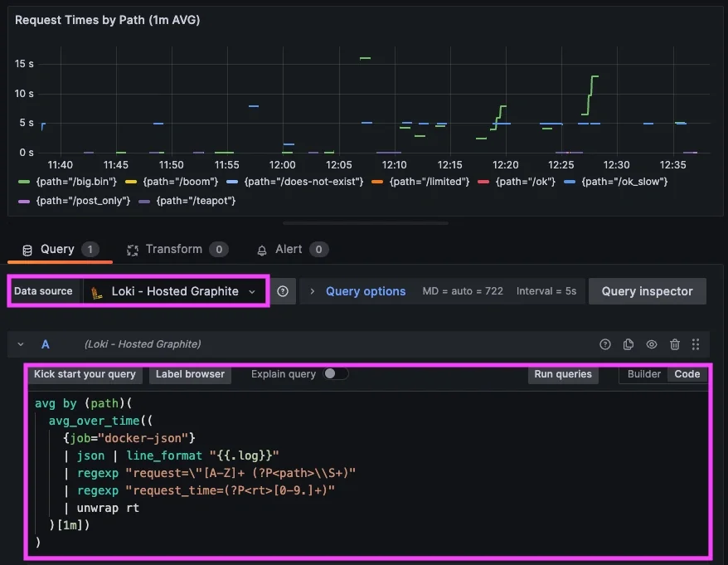Click query name A label
The height and width of the screenshot is (565, 728).
(x=45, y=344)
